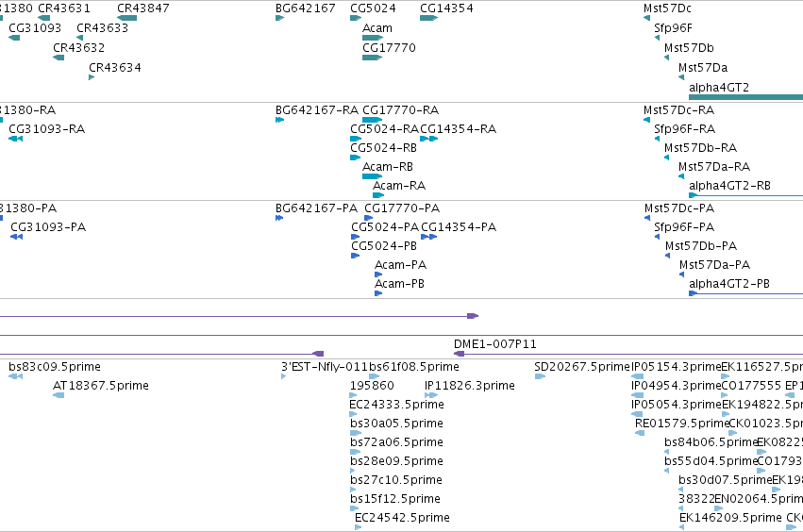Click transcript Mst57Dc-RA

pos(679,110)
